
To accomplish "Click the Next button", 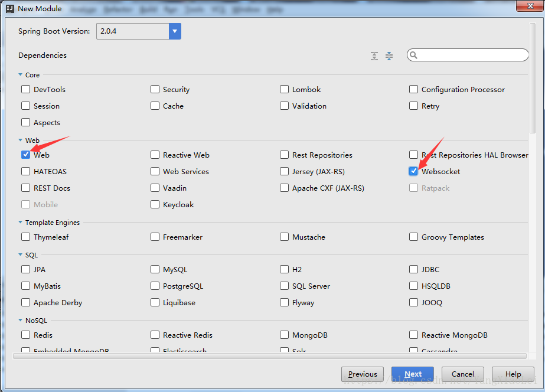I will [x=413, y=374].
